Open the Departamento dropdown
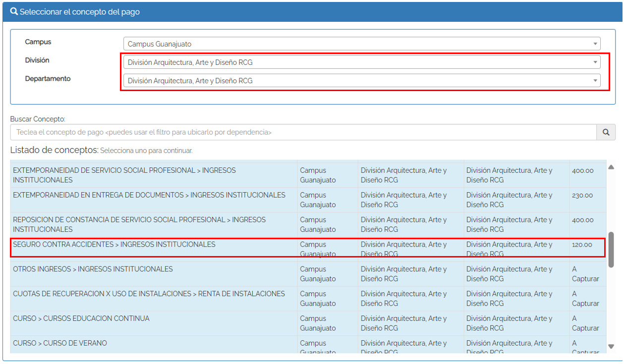The height and width of the screenshot is (364, 624). 361,81
